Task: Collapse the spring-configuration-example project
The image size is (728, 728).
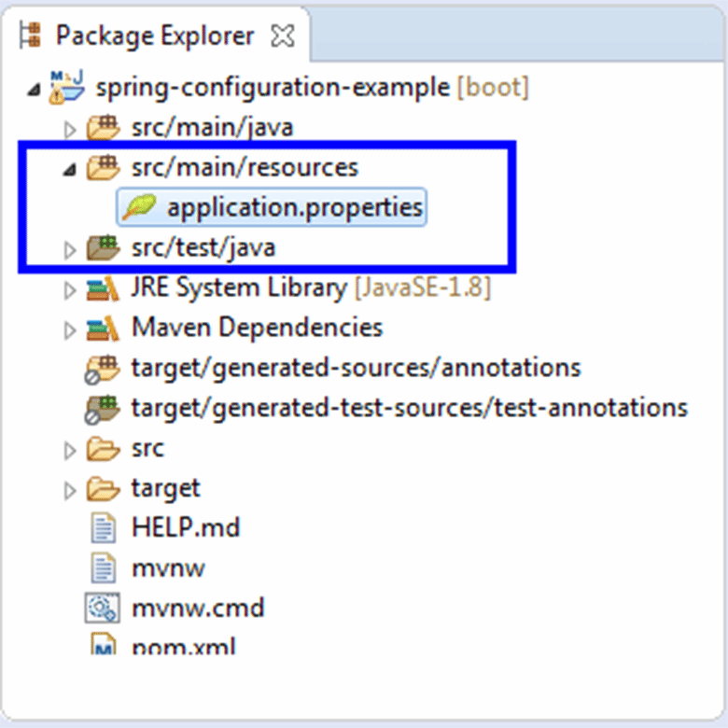Action: (34, 90)
